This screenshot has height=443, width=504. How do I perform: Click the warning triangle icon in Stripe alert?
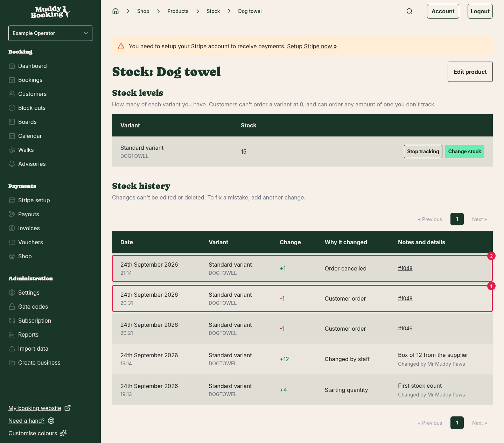point(121,46)
